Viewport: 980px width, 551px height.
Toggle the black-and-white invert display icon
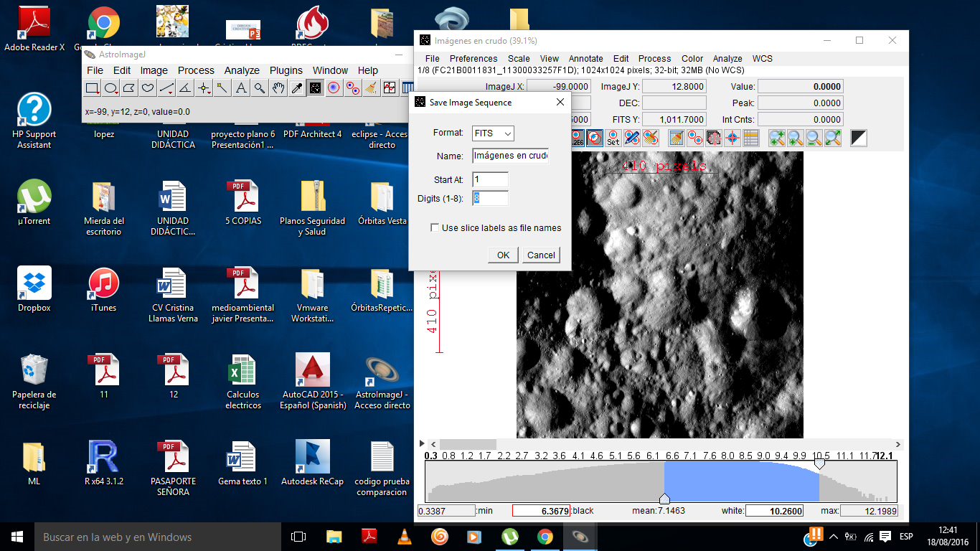859,138
